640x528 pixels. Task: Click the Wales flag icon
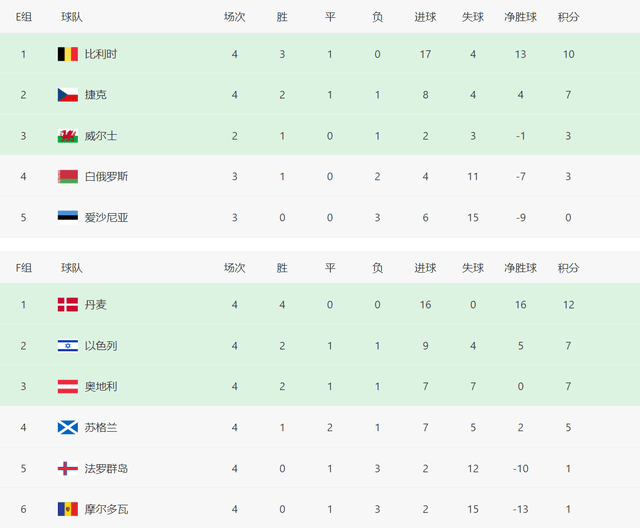coord(67,136)
